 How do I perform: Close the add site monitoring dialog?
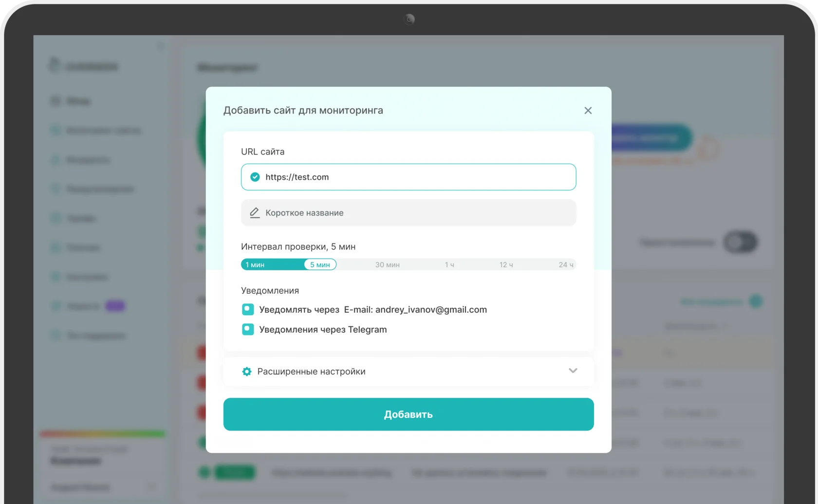click(x=588, y=111)
